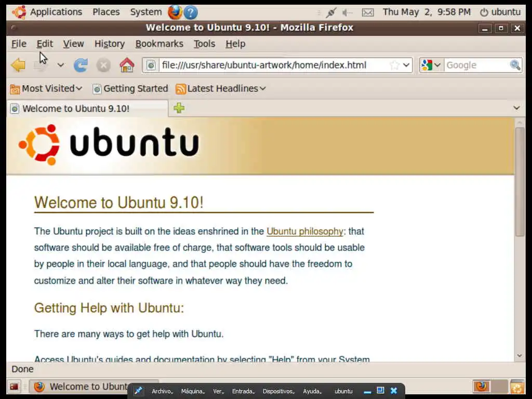Click the window menu dot in Firefox title bar
Viewport: 532px width, 399px height.
(14, 28)
